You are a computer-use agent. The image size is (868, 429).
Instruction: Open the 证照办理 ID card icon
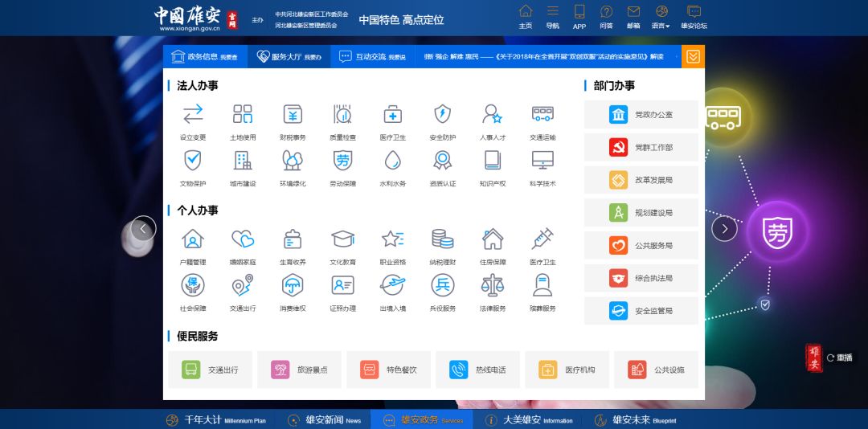342,285
